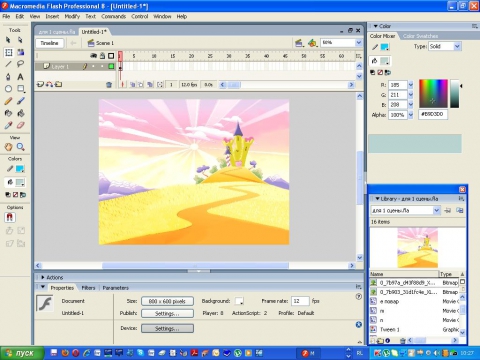Image resolution: width=480 pixels, height=360 pixels.
Task: Click the Background color swatch in Properties
Action: (x=239, y=301)
